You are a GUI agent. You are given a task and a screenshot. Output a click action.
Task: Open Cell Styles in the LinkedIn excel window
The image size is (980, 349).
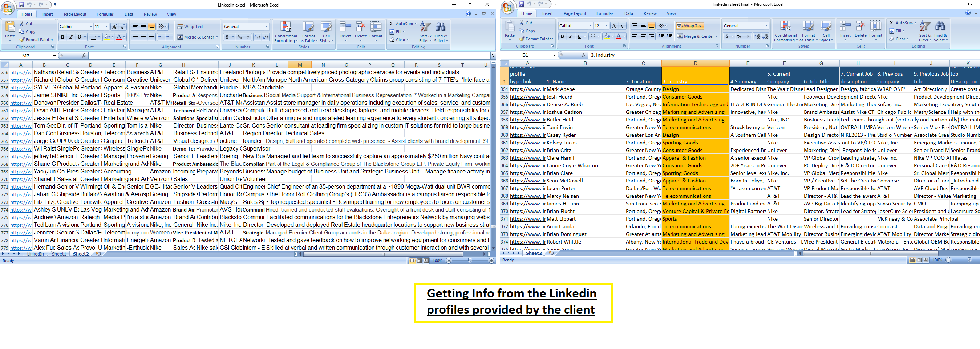coord(327,32)
